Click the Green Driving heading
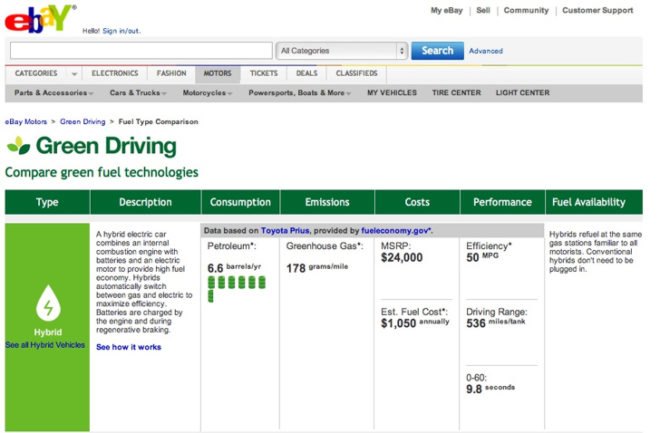Screen dimensions: 660x433 pos(106,146)
